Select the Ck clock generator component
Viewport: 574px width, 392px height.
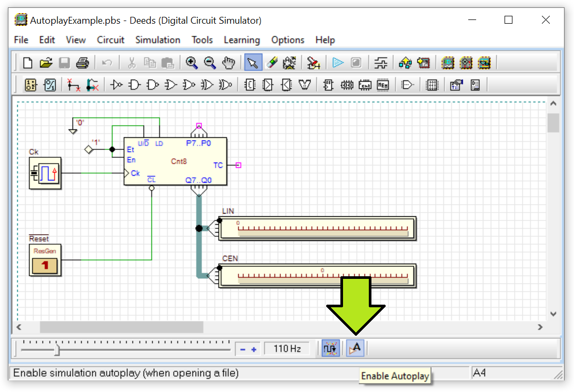45,173
